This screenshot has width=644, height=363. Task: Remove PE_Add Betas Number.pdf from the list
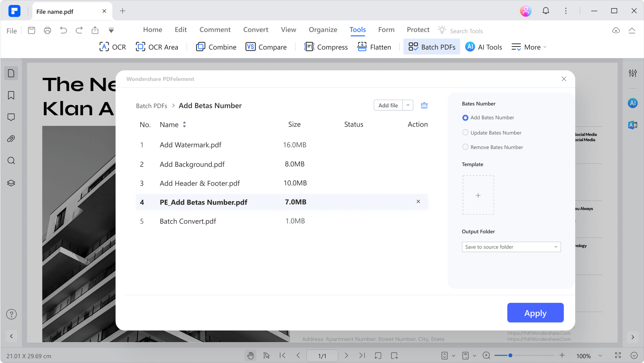[x=418, y=202]
